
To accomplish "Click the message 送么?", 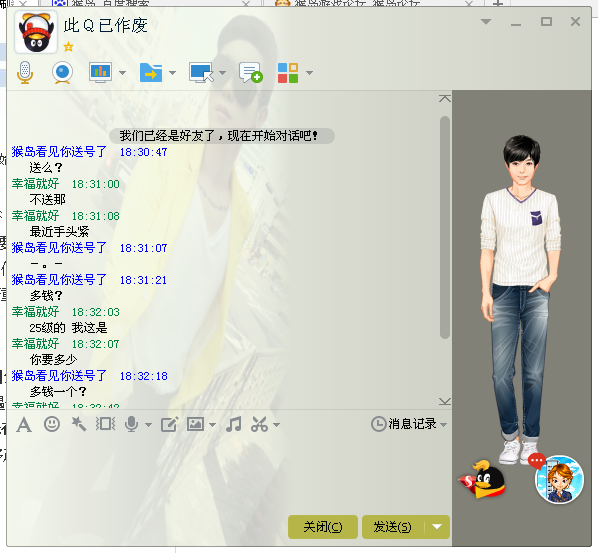I will click(x=46, y=167).
